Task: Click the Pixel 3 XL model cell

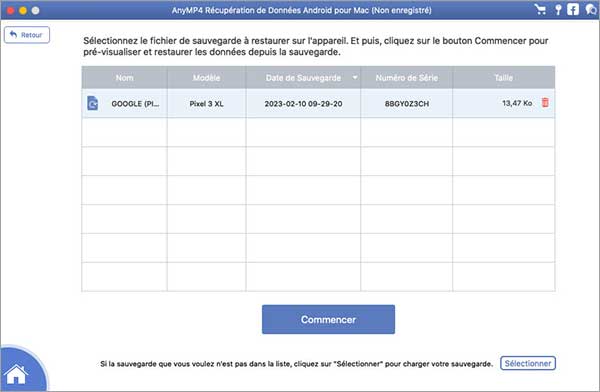Action: click(x=206, y=104)
